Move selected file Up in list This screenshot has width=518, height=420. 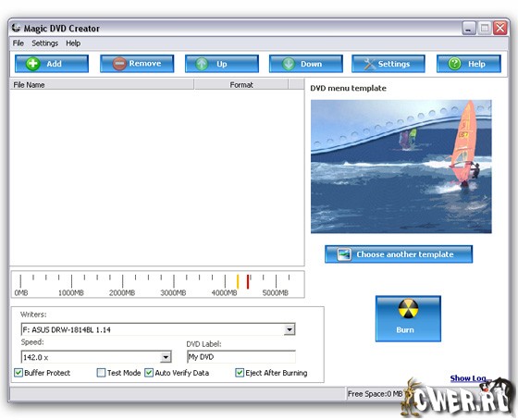[x=222, y=64]
